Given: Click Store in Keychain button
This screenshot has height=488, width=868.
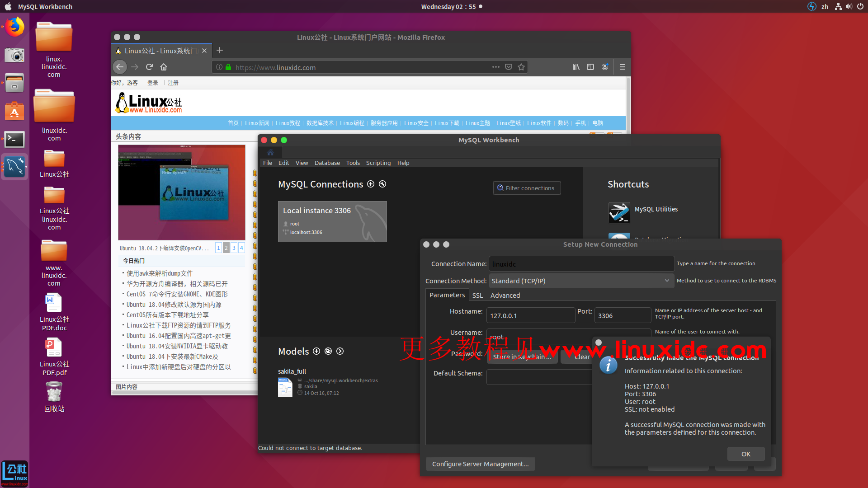Looking at the screenshot, I should click(x=522, y=357).
